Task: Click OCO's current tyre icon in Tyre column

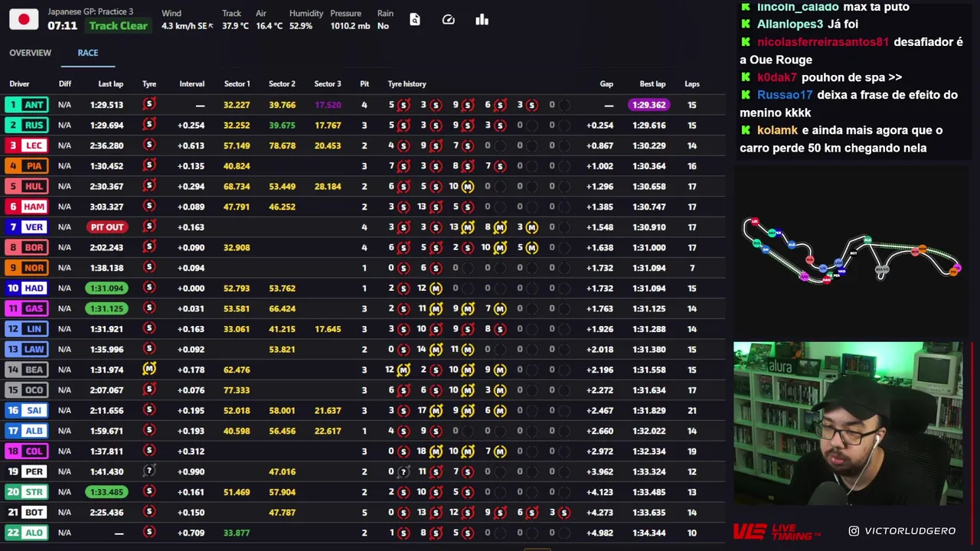Action: click(149, 390)
